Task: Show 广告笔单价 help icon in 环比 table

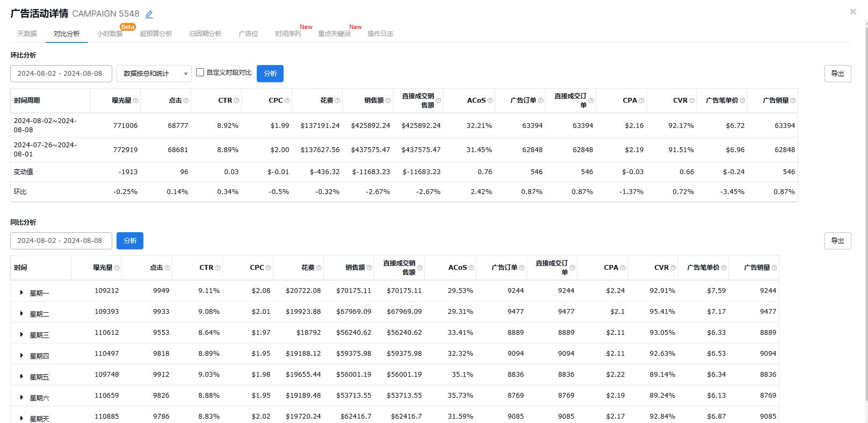Action: (x=742, y=101)
